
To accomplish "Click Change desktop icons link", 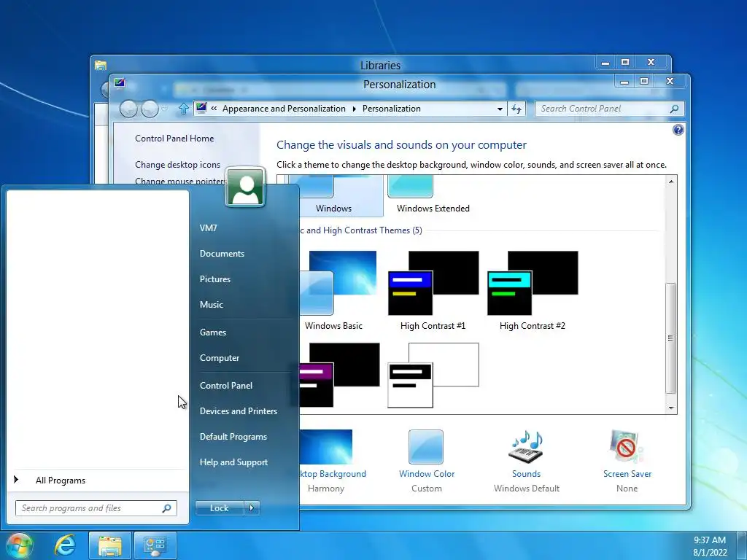I will pyautogui.click(x=178, y=164).
